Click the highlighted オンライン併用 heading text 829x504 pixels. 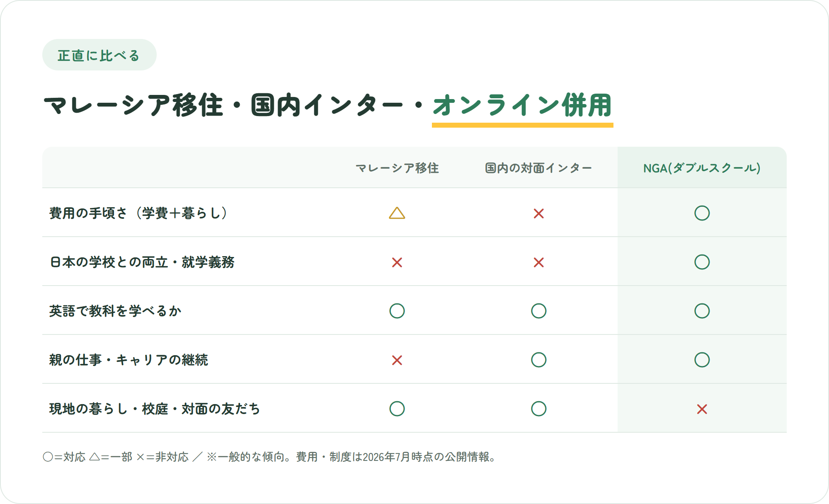(522, 105)
